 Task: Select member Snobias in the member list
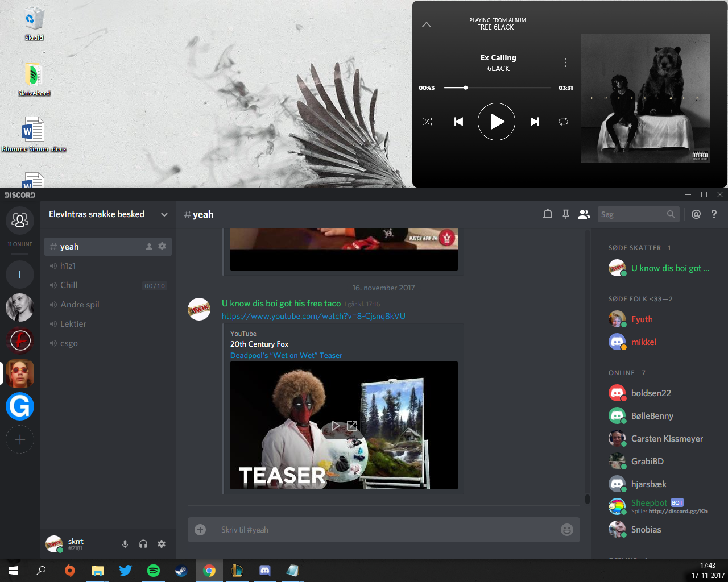659,530
